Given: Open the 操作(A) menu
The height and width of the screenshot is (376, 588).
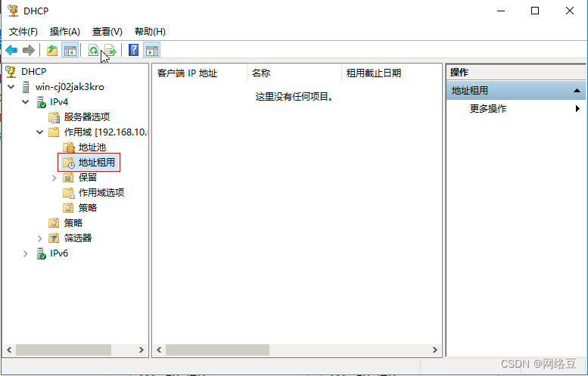Looking at the screenshot, I should point(65,32).
